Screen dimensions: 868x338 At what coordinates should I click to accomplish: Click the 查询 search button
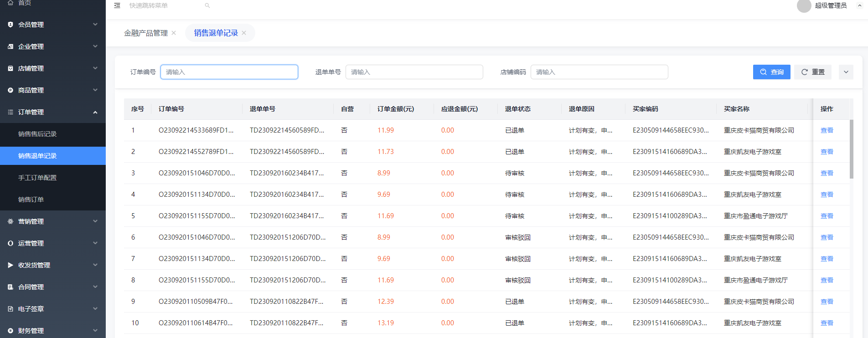click(772, 72)
